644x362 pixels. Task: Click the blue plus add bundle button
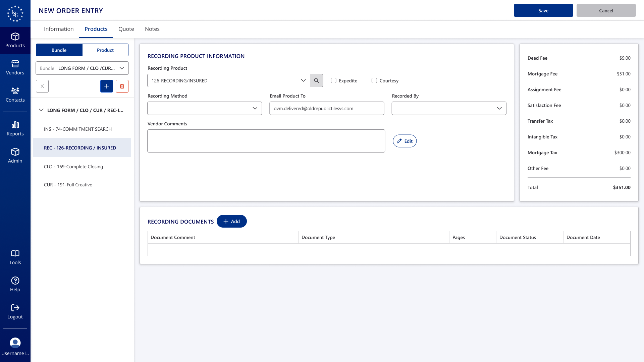tap(107, 86)
